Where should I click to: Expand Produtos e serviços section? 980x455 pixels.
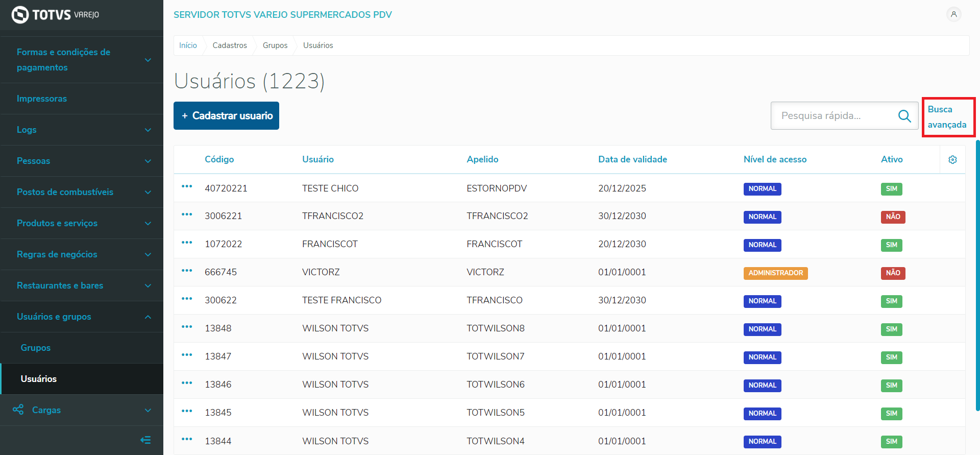148,223
